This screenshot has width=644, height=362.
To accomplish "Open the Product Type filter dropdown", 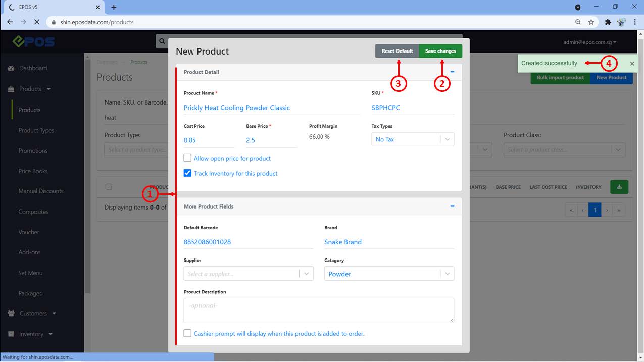I will point(136,150).
